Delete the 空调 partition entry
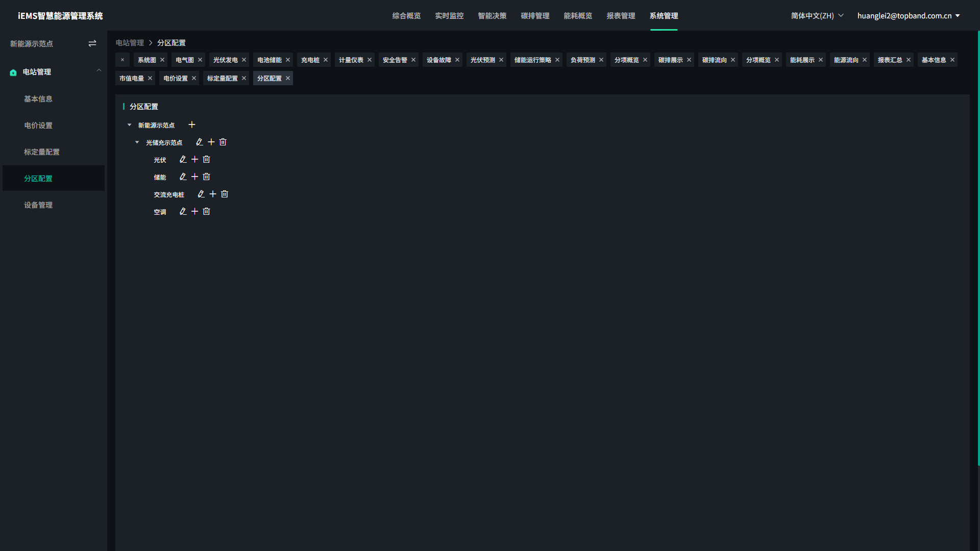 point(206,212)
